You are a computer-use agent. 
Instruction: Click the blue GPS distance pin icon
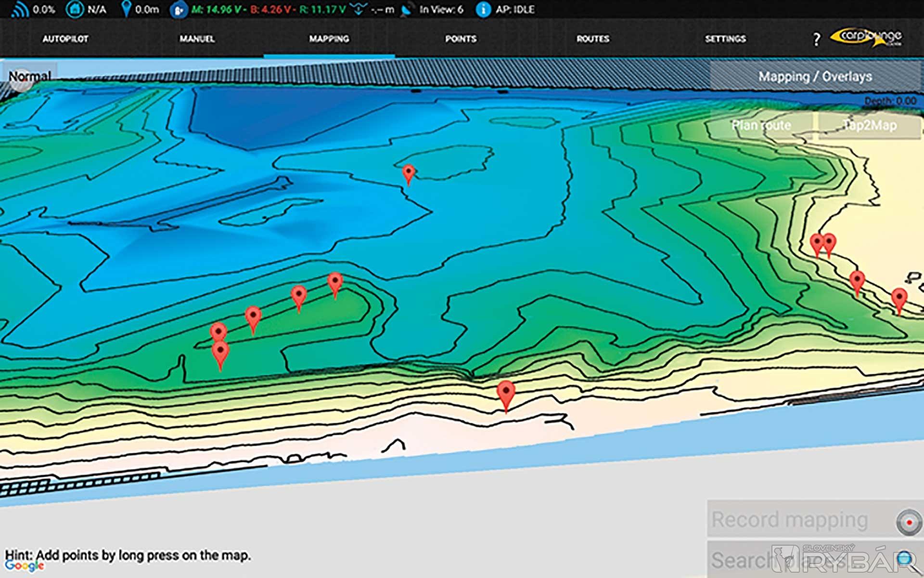pyautogui.click(x=126, y=9)
